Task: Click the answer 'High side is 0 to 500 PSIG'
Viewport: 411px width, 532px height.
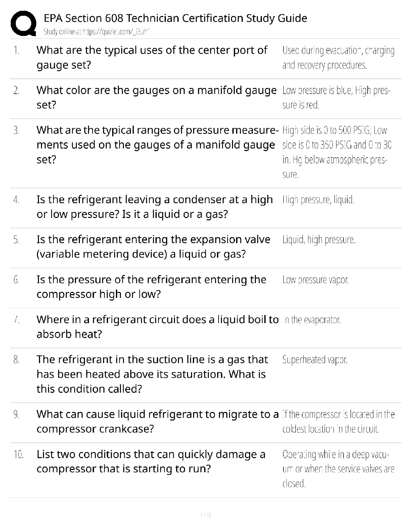Action: click(x=337, y=152)
